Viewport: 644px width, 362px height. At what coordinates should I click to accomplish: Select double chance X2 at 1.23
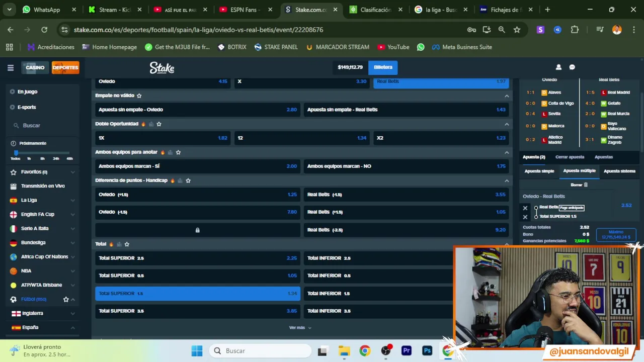[441, 138]
